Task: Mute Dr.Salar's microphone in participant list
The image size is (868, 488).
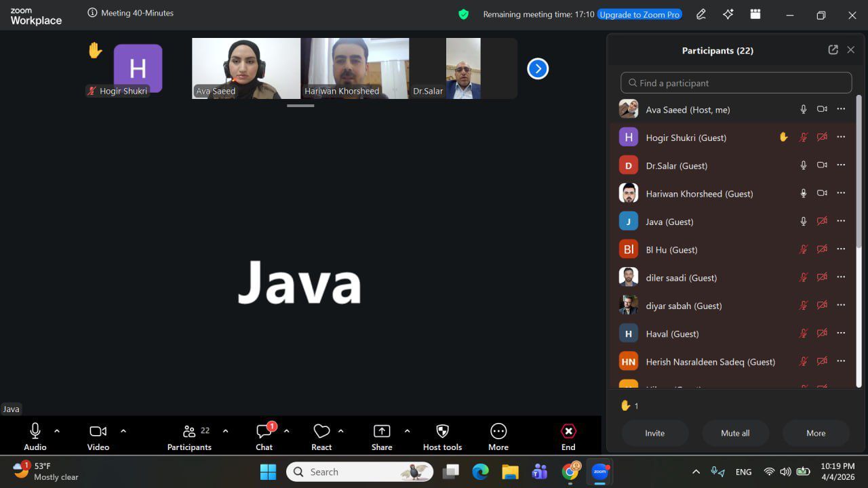Action: point(804,165)
